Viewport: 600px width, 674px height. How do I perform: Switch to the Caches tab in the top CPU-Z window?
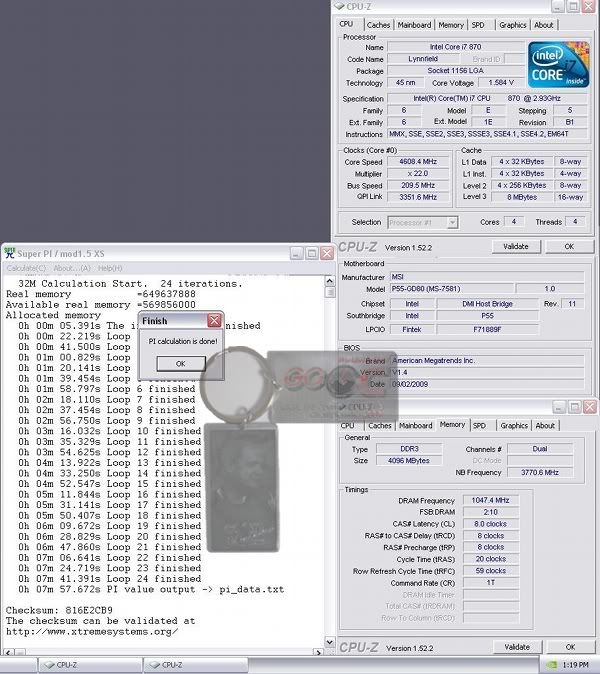378,25
